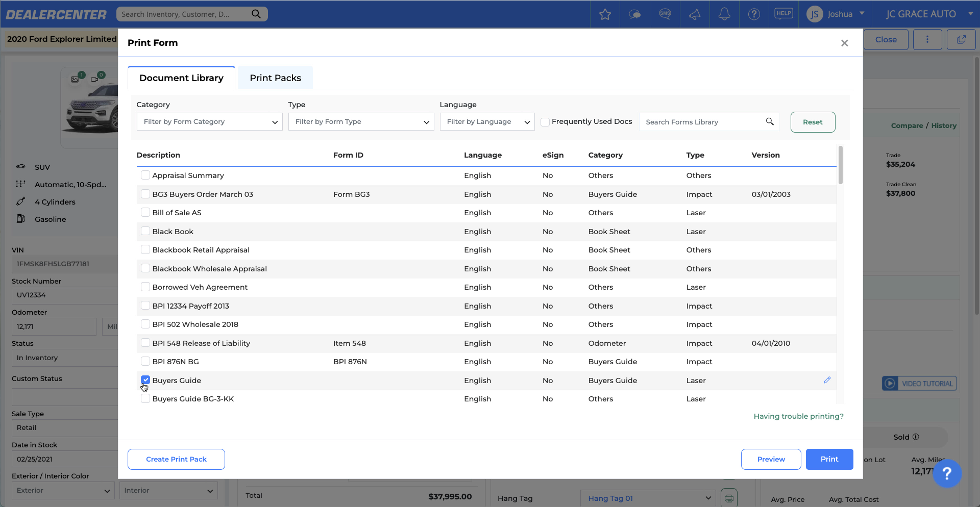Click the Create Print Pack button

coord(176,459)
